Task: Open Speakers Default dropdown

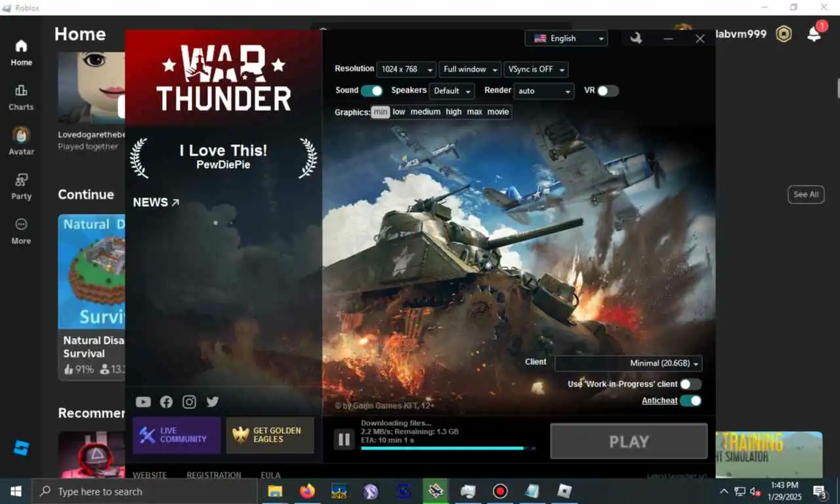Action: 451,91
